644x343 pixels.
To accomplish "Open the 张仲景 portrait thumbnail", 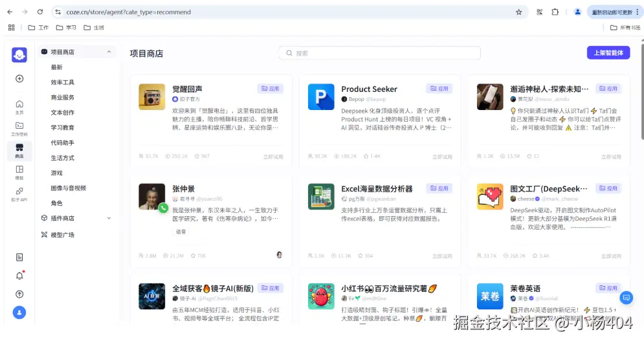I will (x=152, y=197).
